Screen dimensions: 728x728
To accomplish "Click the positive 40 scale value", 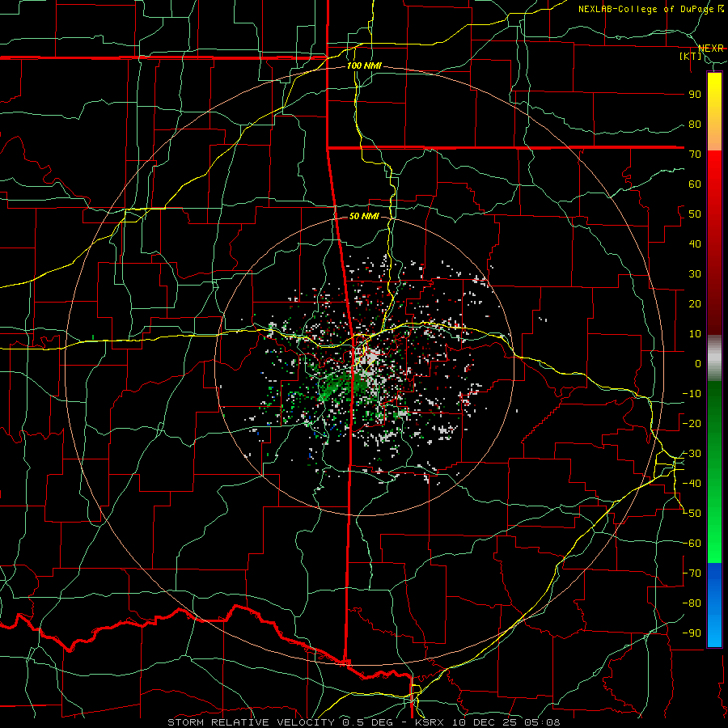I will [695, 244].
